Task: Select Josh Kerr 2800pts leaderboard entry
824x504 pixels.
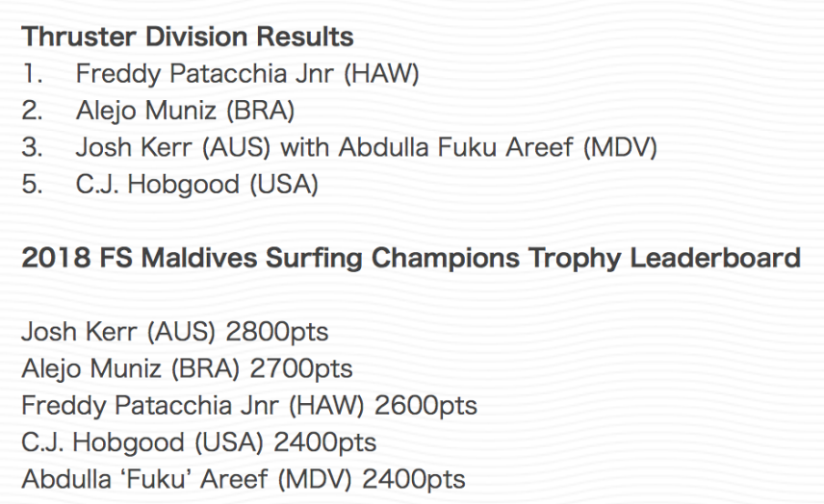Action: click(x=175, y=333)
